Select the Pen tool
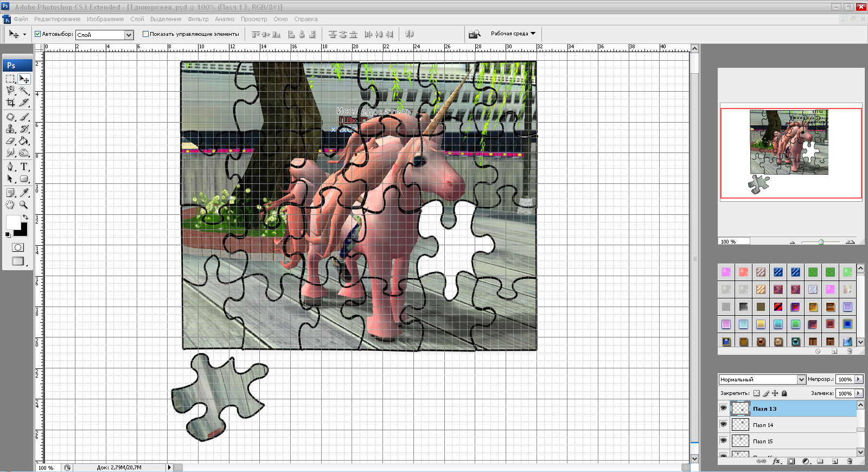 (x=10, y=167)
